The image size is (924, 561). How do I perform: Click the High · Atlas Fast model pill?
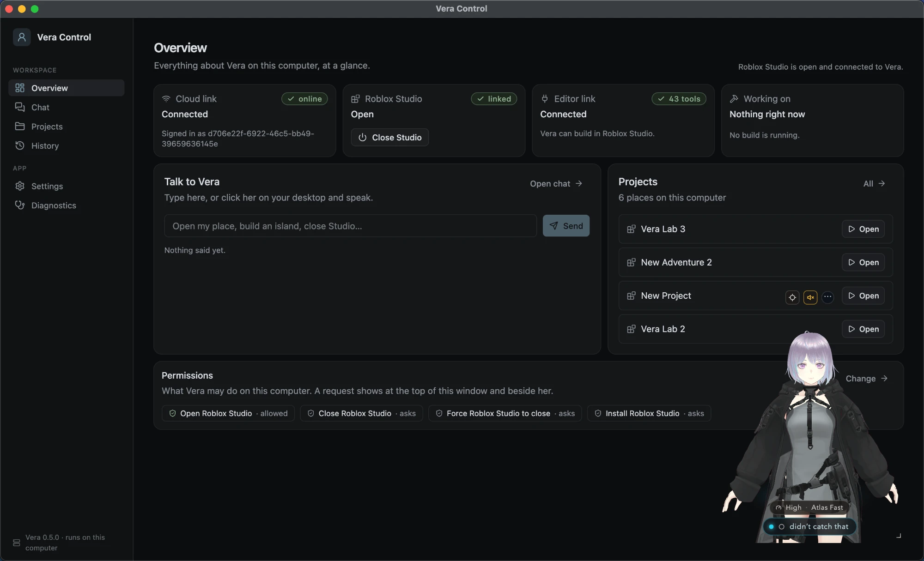click(x=809, y=507)
